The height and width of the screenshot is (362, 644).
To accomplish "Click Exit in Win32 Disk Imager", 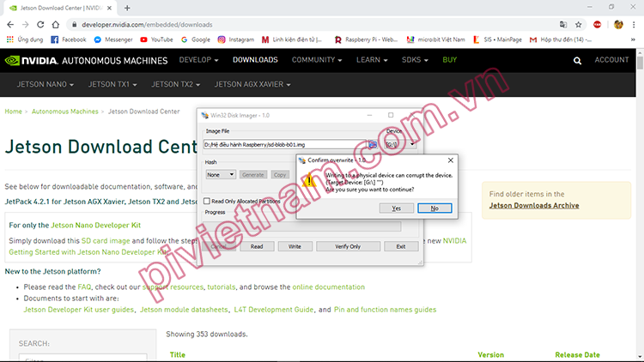I will click(x=401, y=246).
